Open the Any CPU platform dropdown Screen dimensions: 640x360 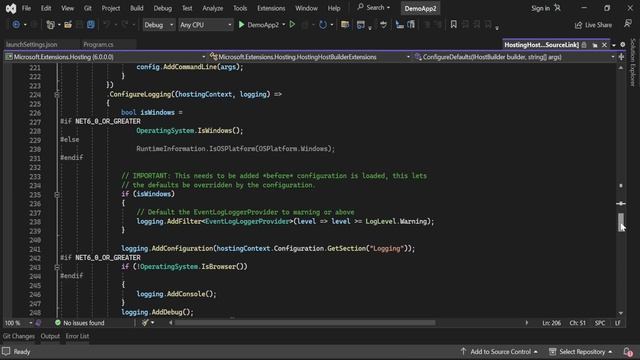pyautogui.click(x=206, y=25)
